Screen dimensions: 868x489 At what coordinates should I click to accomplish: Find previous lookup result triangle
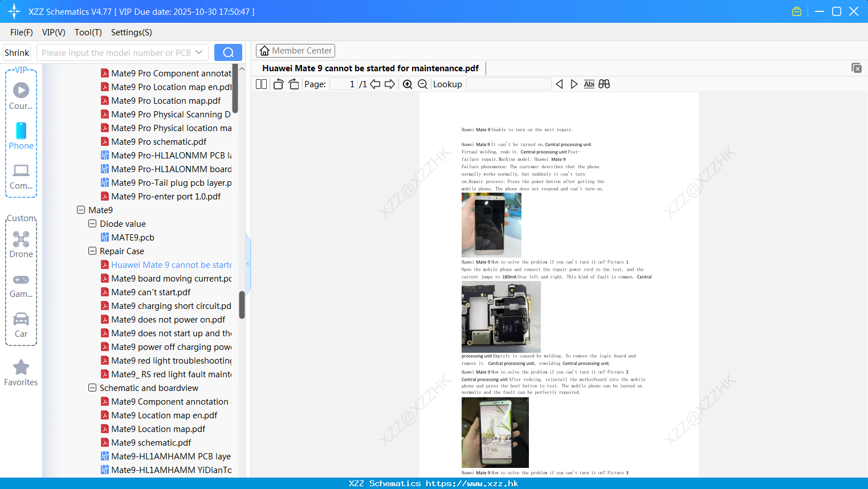pos(559,84)
